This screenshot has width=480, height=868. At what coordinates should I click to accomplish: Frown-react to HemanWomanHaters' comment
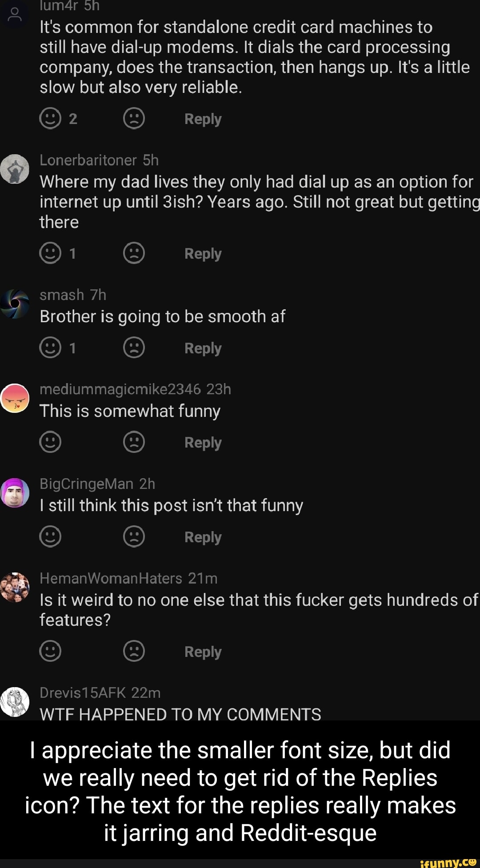(x=134, y=651)
